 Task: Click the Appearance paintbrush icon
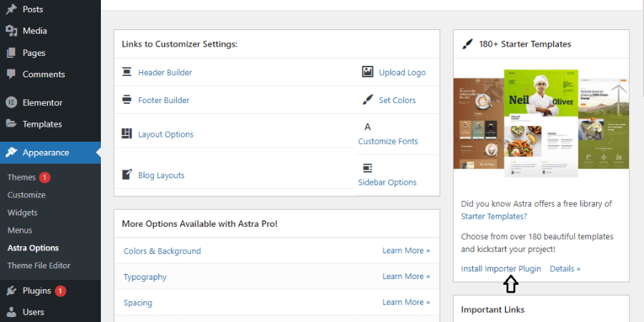pos(11,152)
